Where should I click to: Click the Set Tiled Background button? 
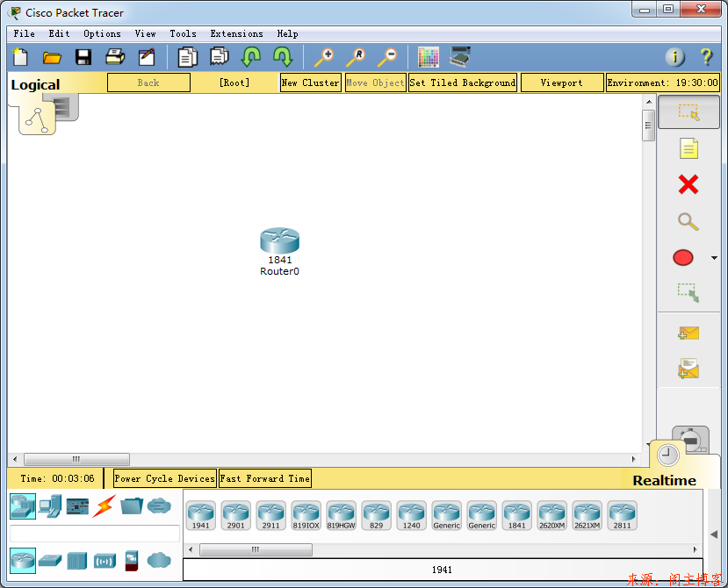coord(463,82)
